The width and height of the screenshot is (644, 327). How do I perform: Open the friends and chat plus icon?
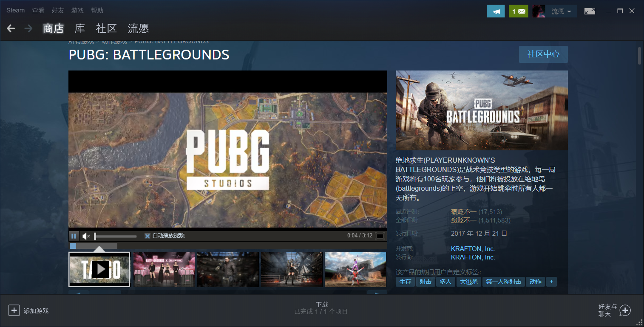[x=625, y=310]
